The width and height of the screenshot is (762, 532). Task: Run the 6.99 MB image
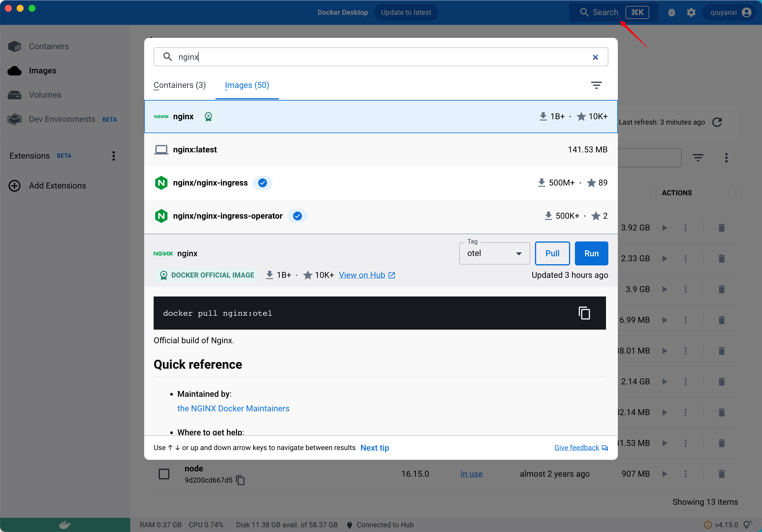click(665, 320)
